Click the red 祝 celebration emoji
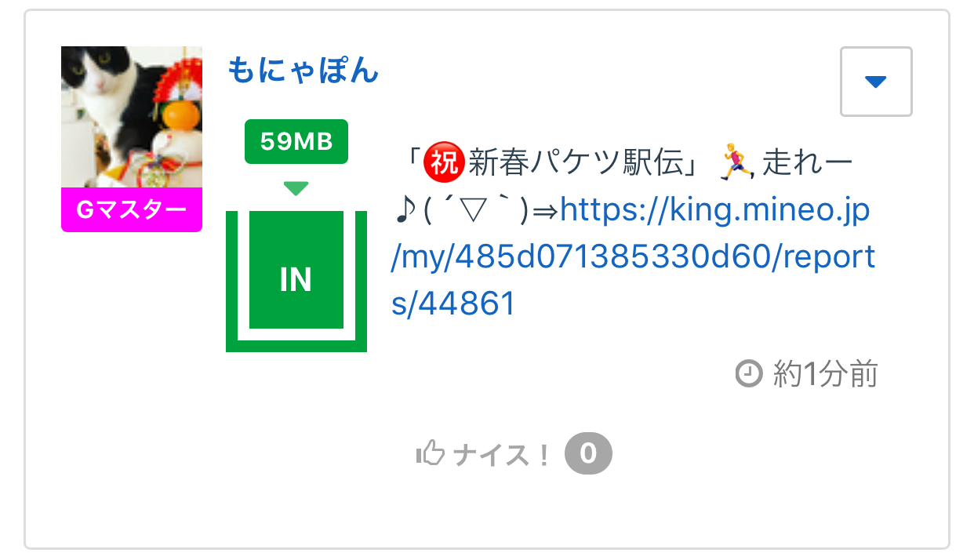The height and width of the screenshot is (560, 974). (445, 164)
